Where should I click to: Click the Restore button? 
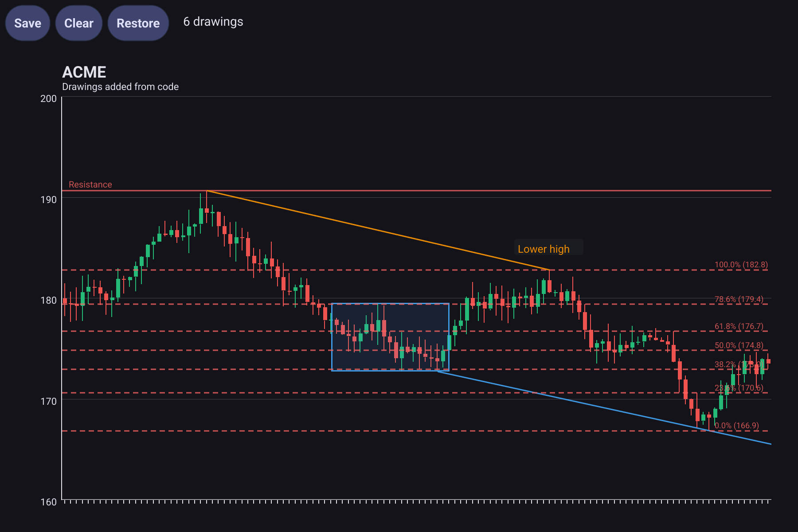pyautogui.click(x=138, y=23)
